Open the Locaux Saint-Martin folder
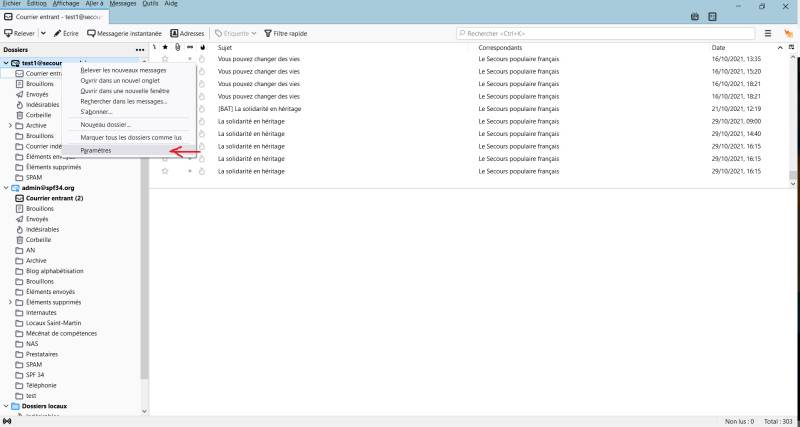Image resolution: width=800 pixels, height=427 pixels. [x=54, y=323]
